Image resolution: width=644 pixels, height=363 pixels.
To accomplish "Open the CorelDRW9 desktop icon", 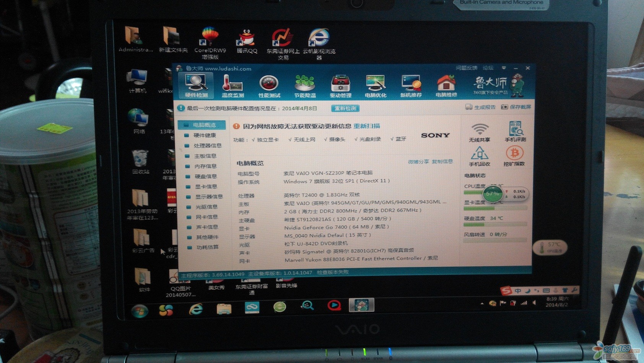I will [210, 43].
